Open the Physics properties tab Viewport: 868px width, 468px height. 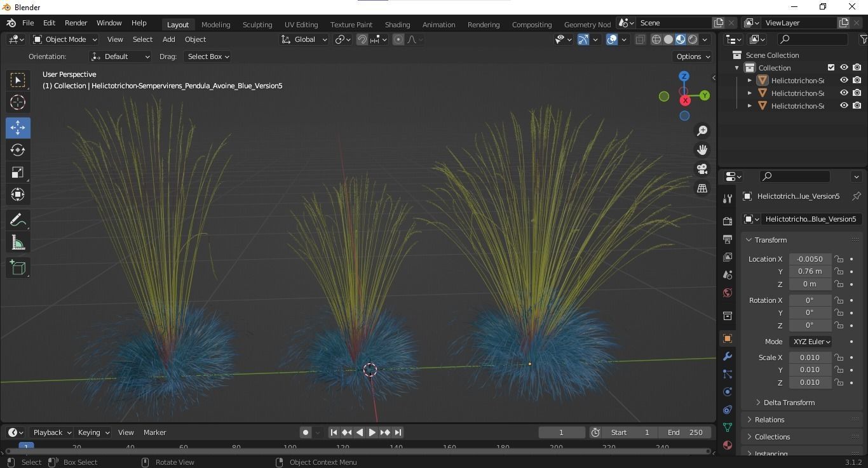(728, 392)
